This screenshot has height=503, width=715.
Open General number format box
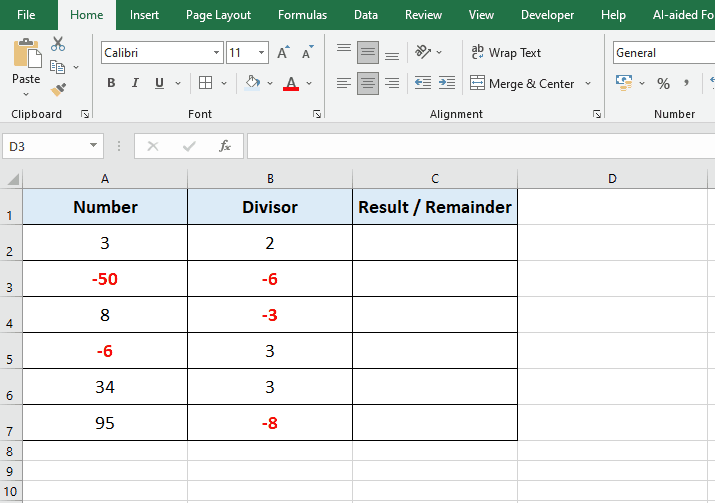[x=663, y=52]
